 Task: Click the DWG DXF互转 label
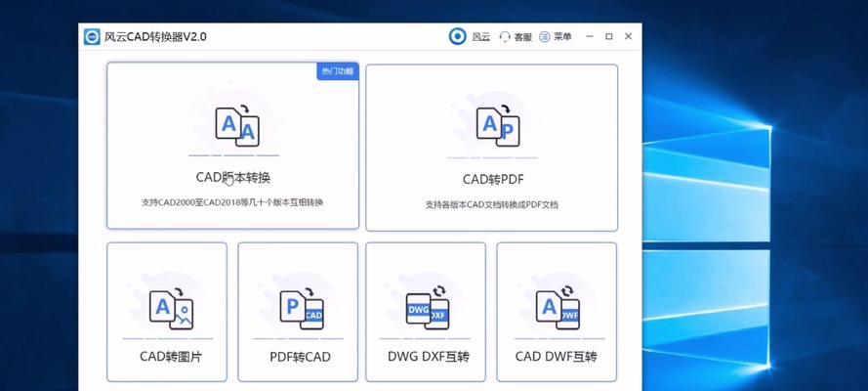tap(429, 357)
